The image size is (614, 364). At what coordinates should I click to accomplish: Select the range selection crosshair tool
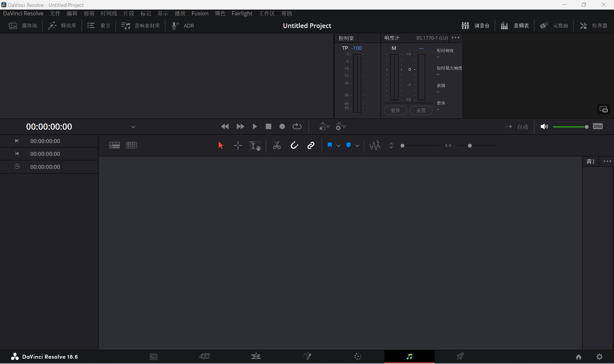238,145
